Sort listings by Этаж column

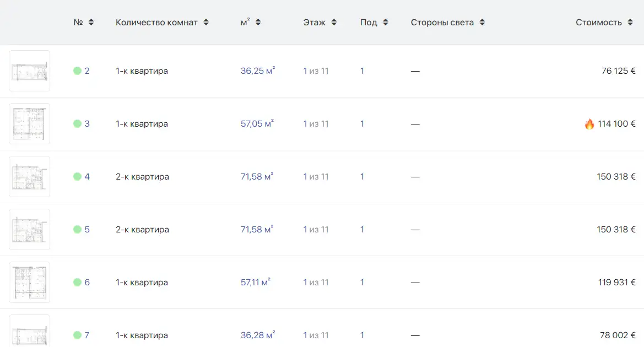coord(334,23)
